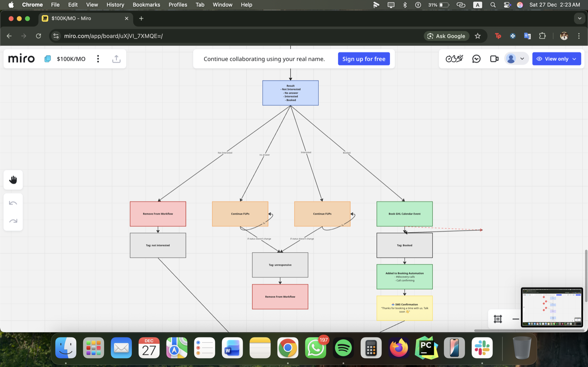Click the Tag: unresponsive box
Viewport: 588px width, 367px height.
click(x=280, y=265)
